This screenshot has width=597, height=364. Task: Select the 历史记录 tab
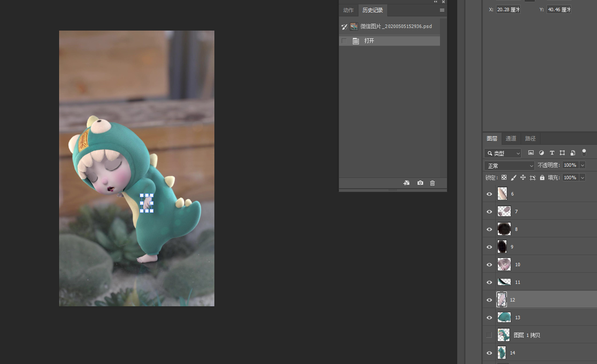click(x=373, y=10)
